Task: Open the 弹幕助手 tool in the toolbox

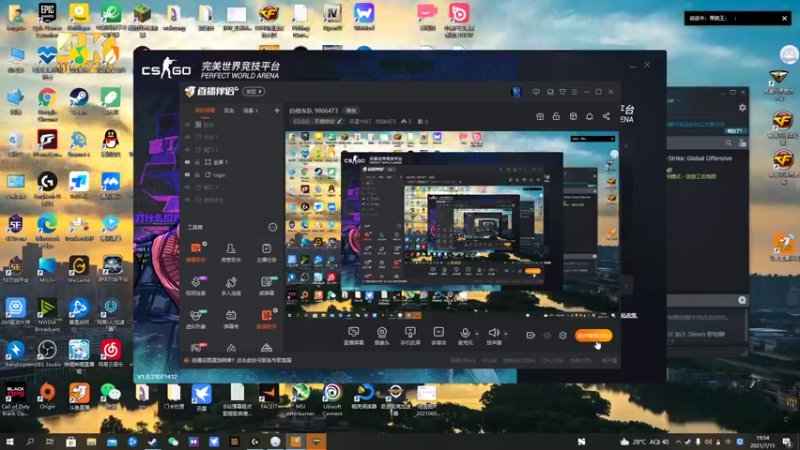Action: [196, 252]
